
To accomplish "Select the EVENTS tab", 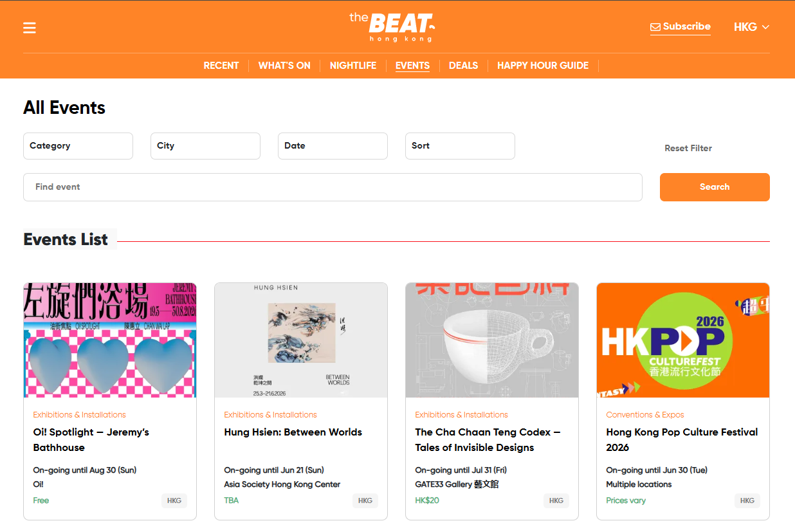I will (x=412, y=66).
